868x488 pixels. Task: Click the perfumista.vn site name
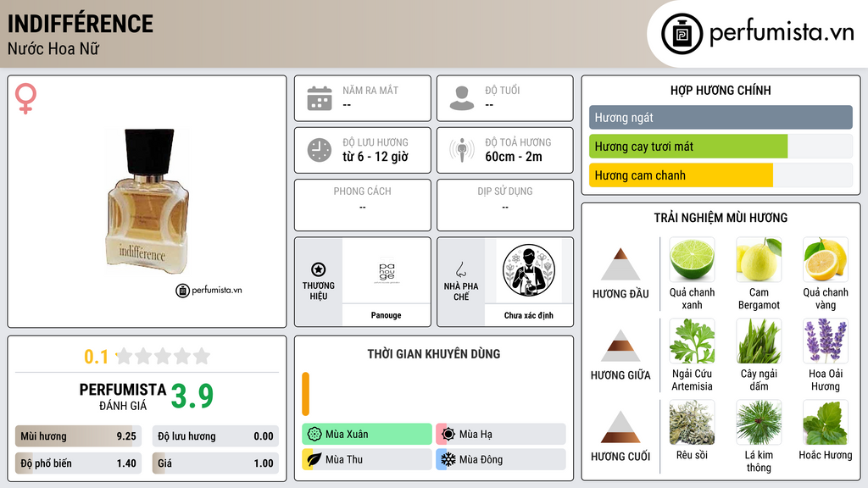(782, 33)
